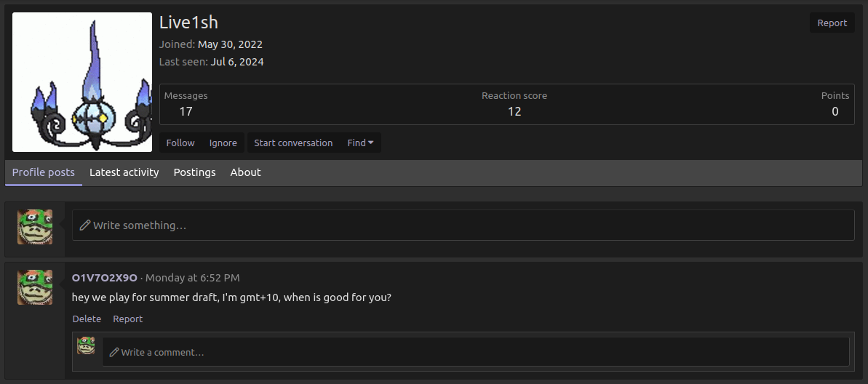This screenshot has height=384, width=868.
Task: Click the pencil icon in Write a comment field
Action: [114, 352]
